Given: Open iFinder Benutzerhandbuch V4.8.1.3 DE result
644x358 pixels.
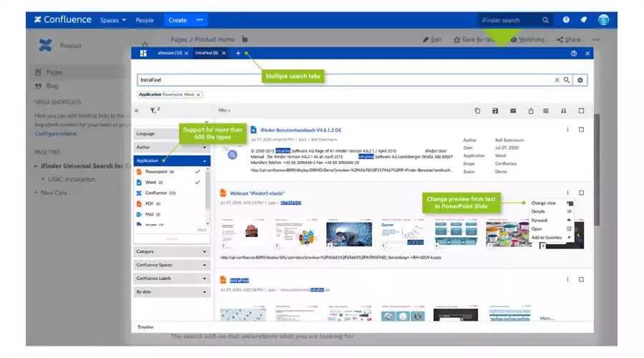Looking at the screenshot, I should pyautogui.click(x=301, y=130).
